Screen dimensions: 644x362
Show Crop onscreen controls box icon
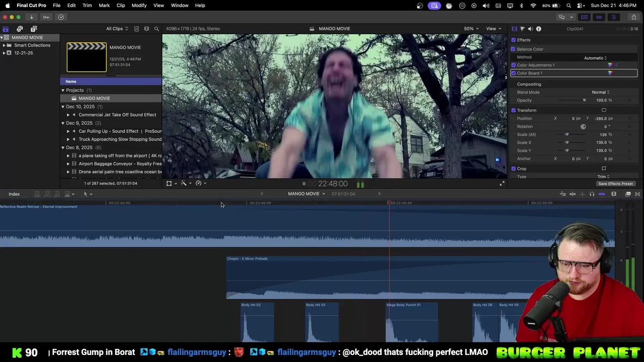tap(604, 168)
